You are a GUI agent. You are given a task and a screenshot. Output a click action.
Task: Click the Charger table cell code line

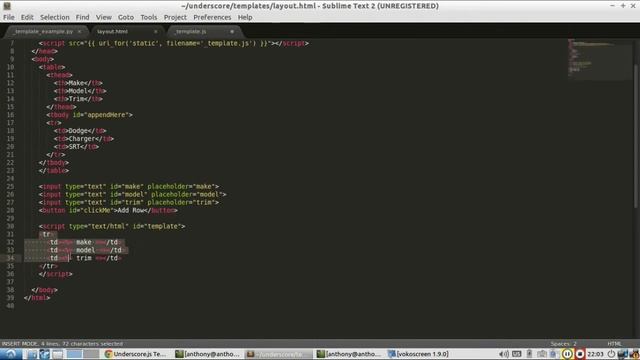tap(83, 139)
